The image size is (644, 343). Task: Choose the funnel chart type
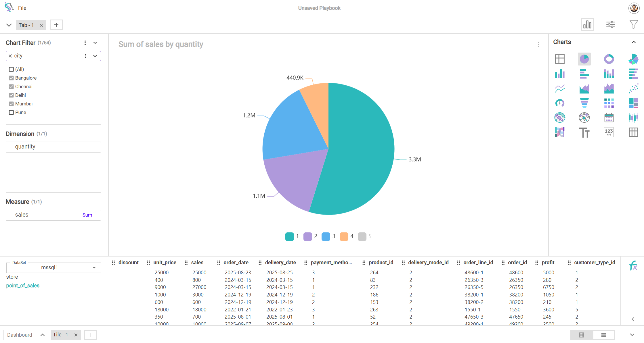[x=584, y=103]
